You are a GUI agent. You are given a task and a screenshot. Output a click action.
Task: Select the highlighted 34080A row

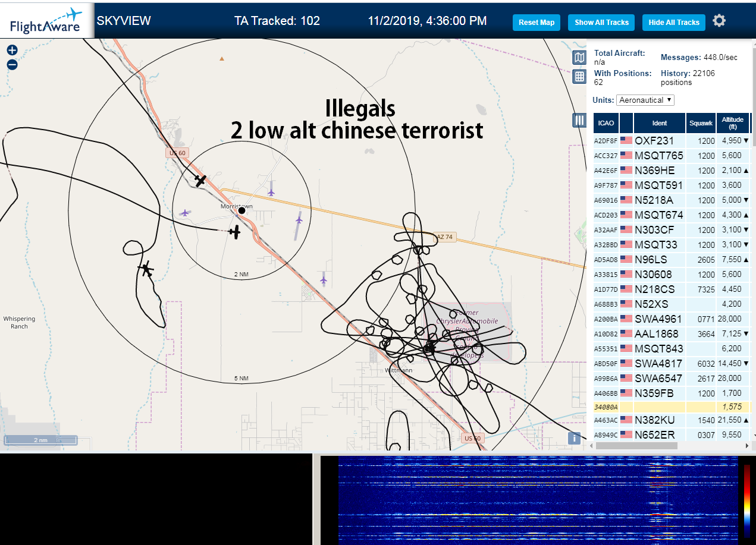[672, 407]
